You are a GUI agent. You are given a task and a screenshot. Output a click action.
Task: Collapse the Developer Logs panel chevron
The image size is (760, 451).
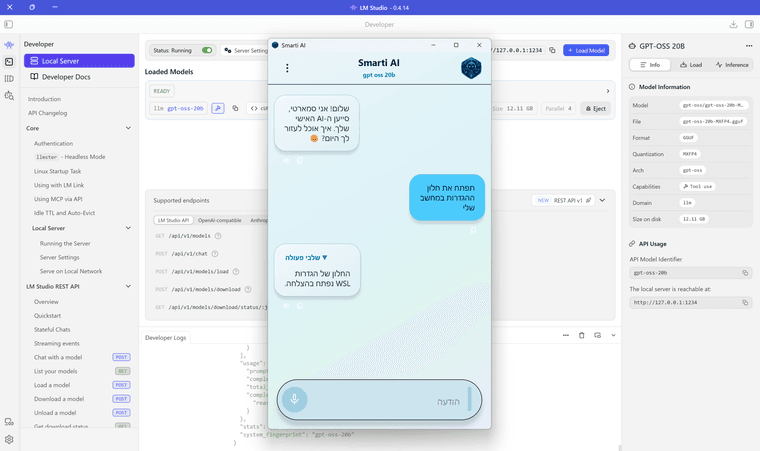coord(613,335)
